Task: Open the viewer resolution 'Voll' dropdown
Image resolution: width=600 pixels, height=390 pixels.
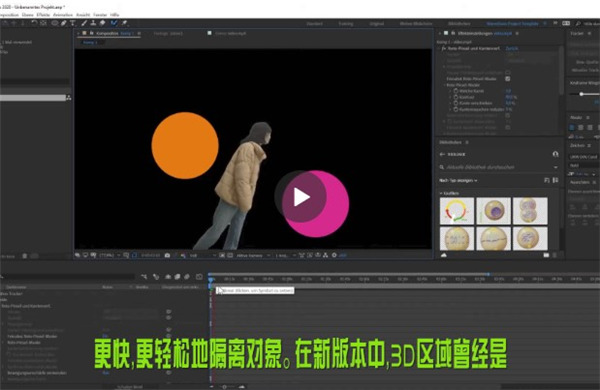Action: pos(203,255)
